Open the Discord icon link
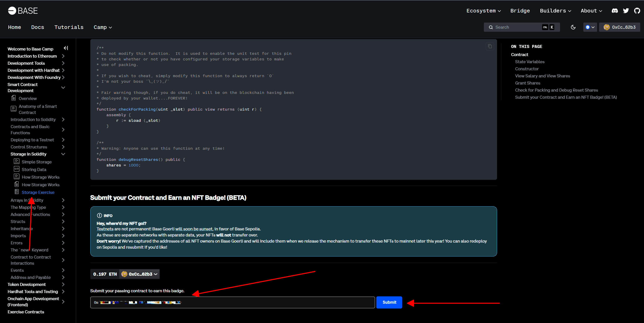This screenshot has height=323, width=644. click(615, 11)
